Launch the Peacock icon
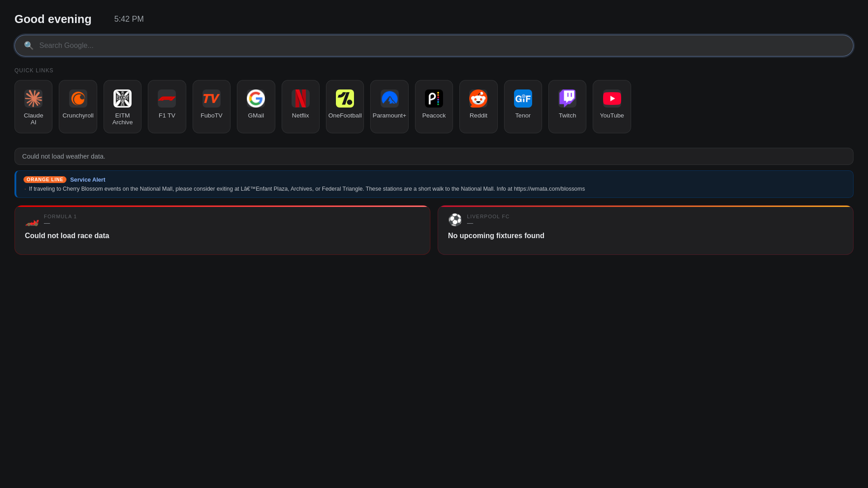 click(x=434, y=99)
